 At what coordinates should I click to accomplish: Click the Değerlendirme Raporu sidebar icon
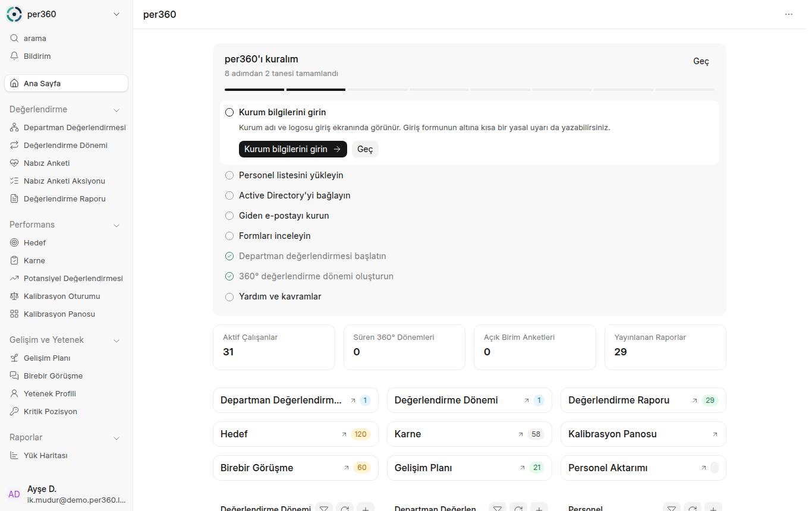coord(15,199)
